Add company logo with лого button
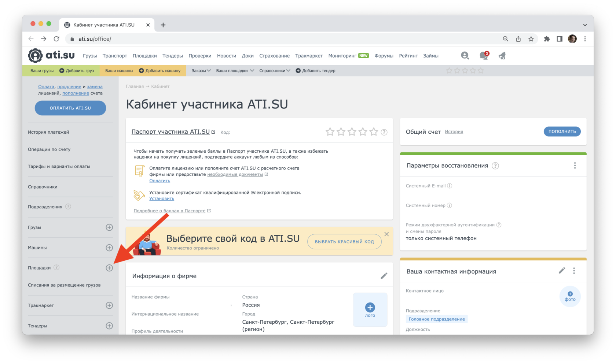Screen dimensions: 616x364 pos(370,310)
